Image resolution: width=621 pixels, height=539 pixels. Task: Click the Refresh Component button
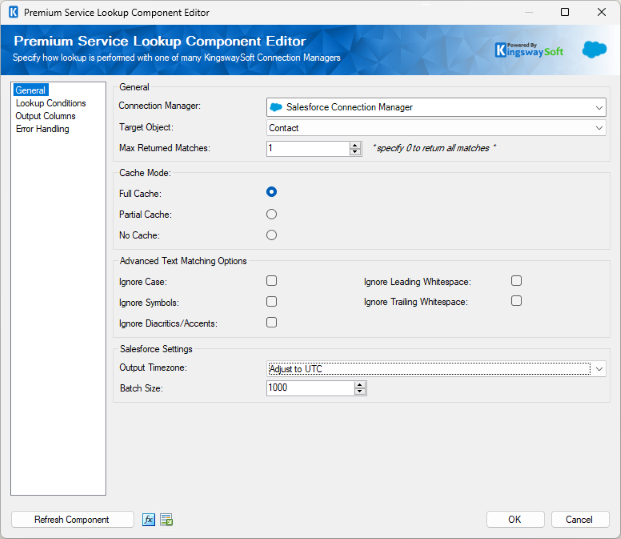(x=72, y=520)
